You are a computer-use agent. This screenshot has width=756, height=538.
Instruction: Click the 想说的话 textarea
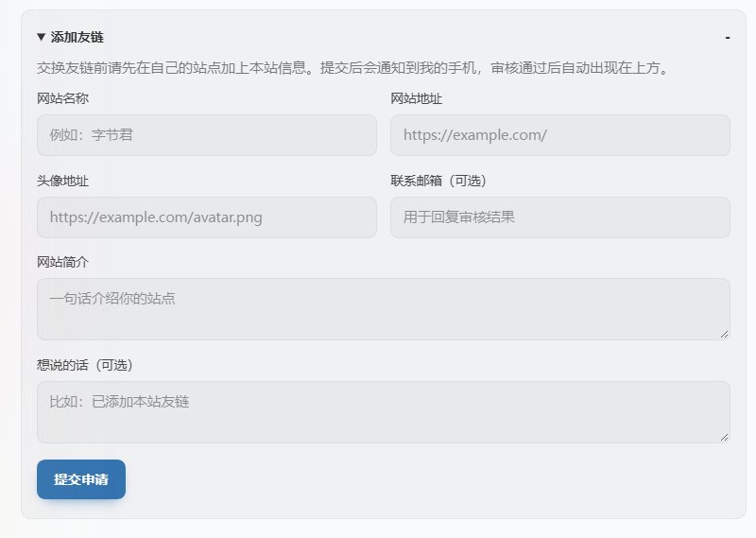click(384, 412)
